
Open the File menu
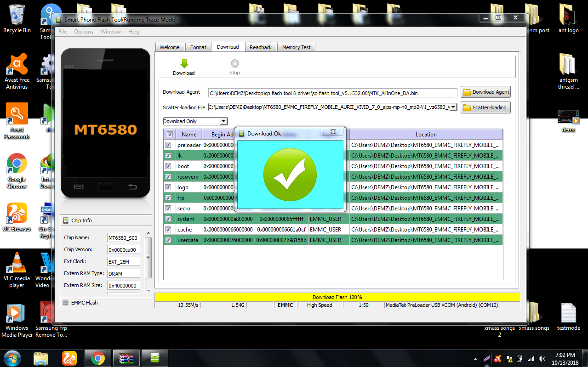63,32
